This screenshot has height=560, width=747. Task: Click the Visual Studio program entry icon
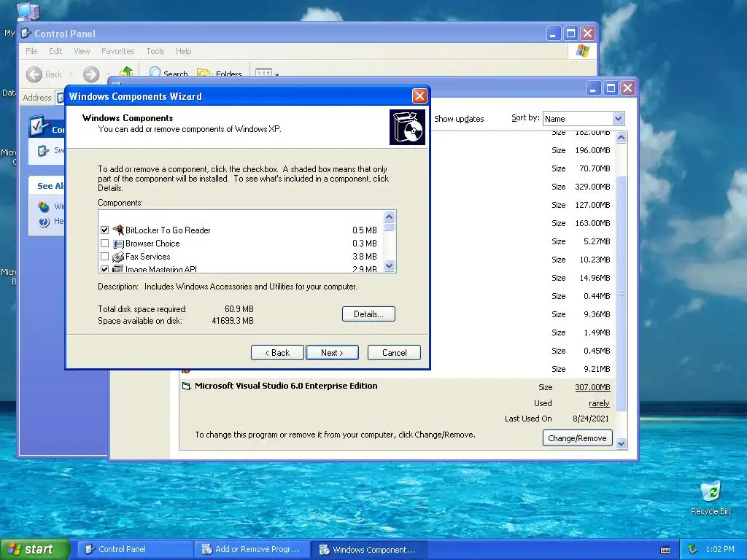(x=186, y=386)
